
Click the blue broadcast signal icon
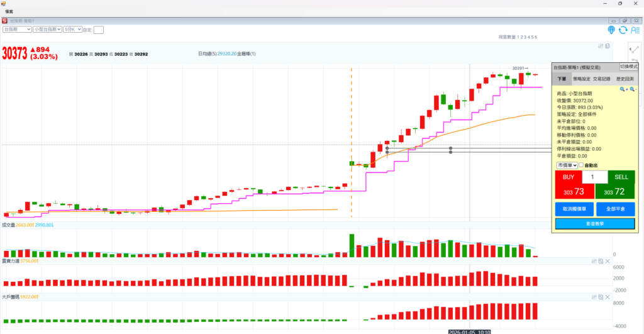pyautogui.click(x=611, y=30)
